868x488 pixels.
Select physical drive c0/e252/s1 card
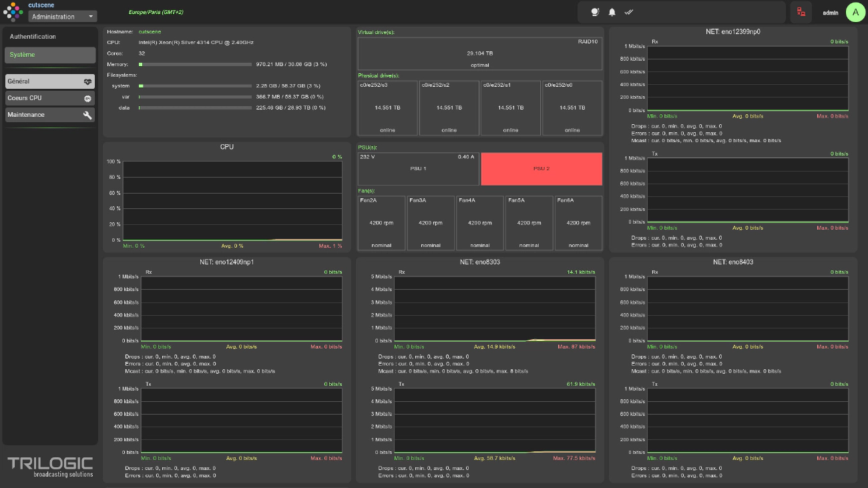click(511, 107)
